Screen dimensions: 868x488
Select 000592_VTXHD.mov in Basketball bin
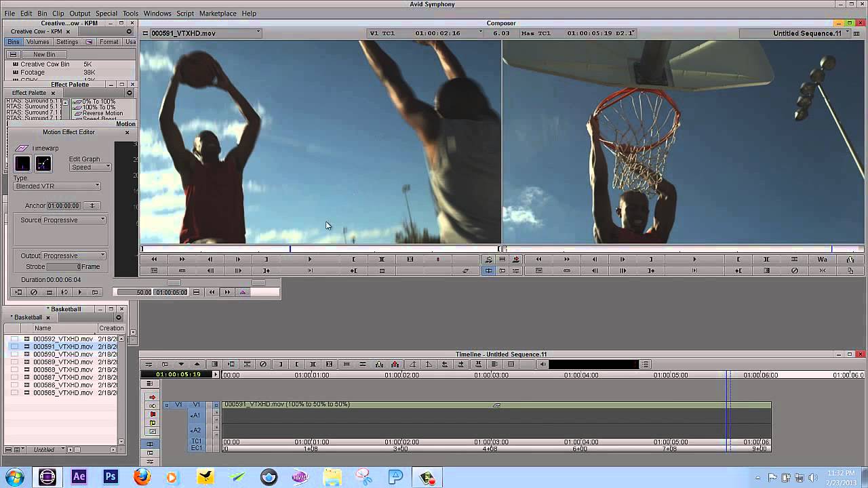[63, 339]
